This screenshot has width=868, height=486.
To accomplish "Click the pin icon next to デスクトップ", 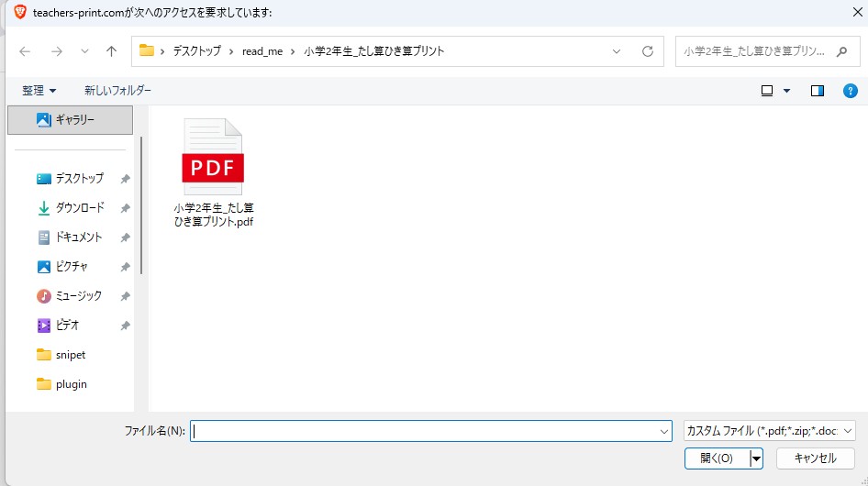I will tap(125, 179).
